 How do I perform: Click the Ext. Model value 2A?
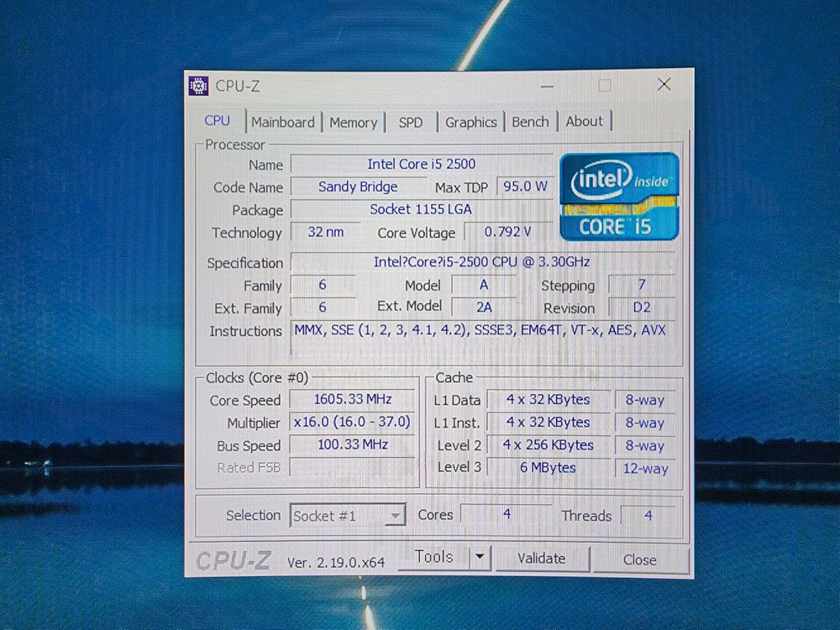[x=485, y=307]
